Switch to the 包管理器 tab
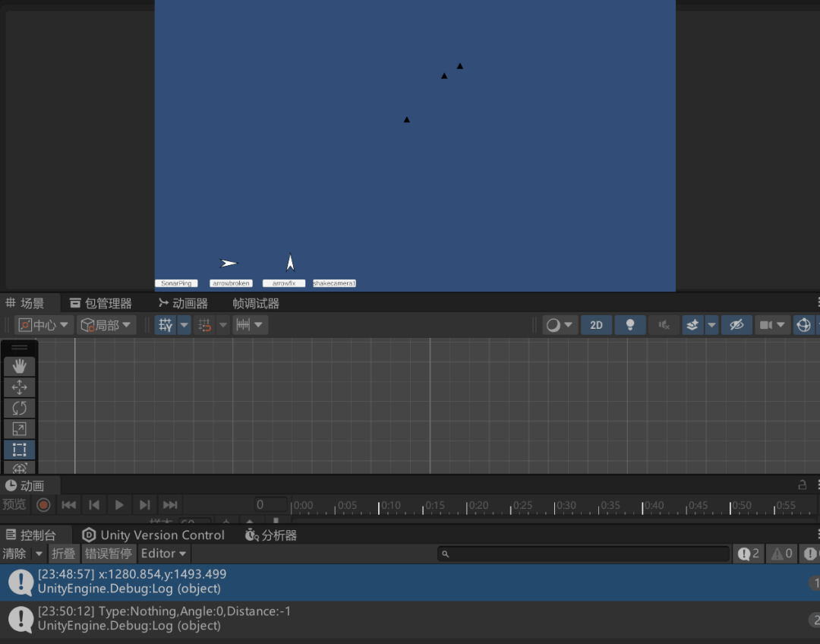 (x=101, y=303)
